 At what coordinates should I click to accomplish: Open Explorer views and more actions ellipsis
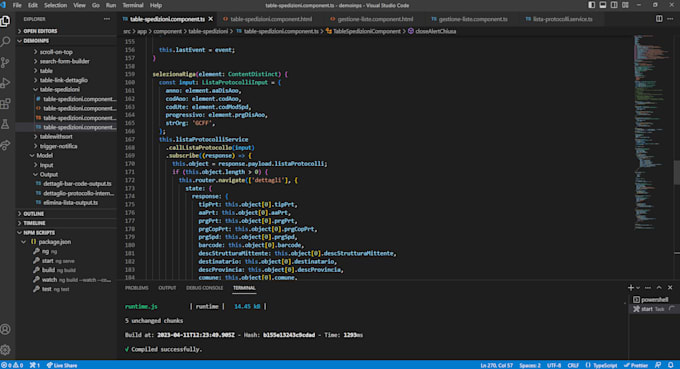pos(107,19)
